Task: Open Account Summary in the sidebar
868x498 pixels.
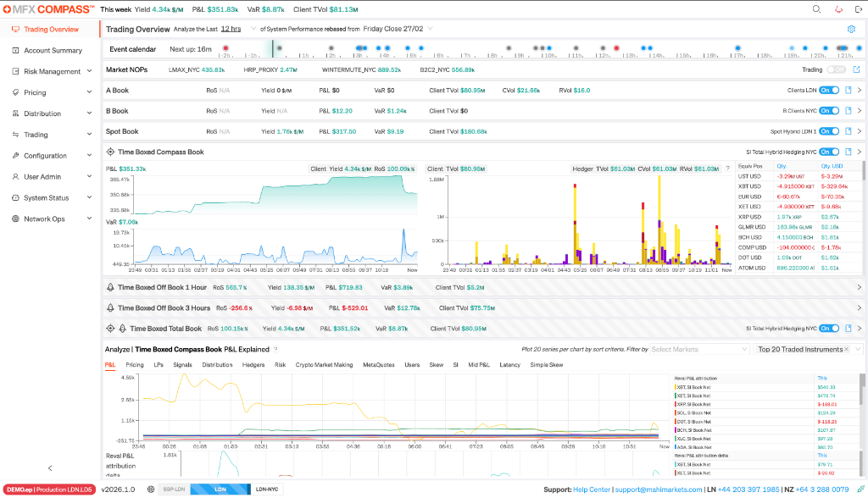Action: pyautogui.click(x=53, y=50)
